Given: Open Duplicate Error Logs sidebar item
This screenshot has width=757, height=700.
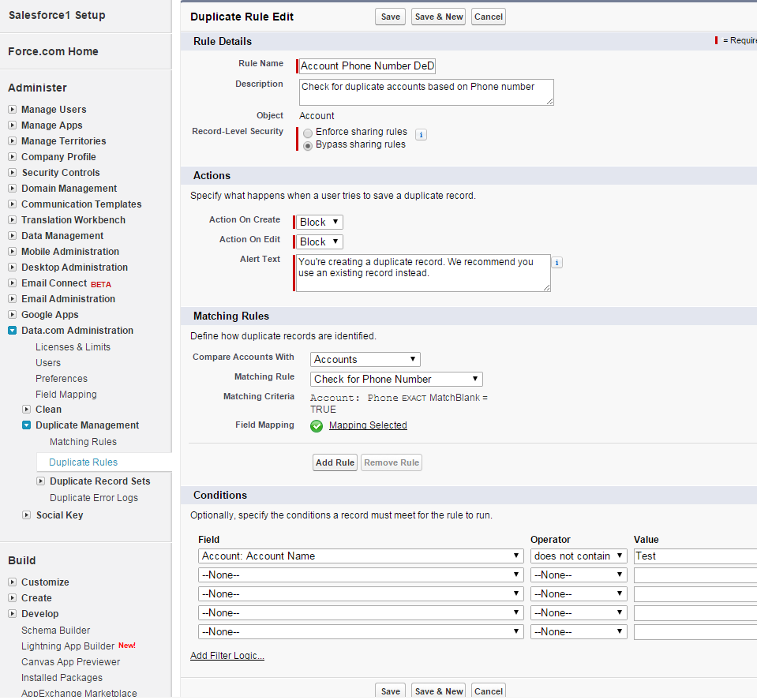Looking at the screenshot, I should point(94,498).
